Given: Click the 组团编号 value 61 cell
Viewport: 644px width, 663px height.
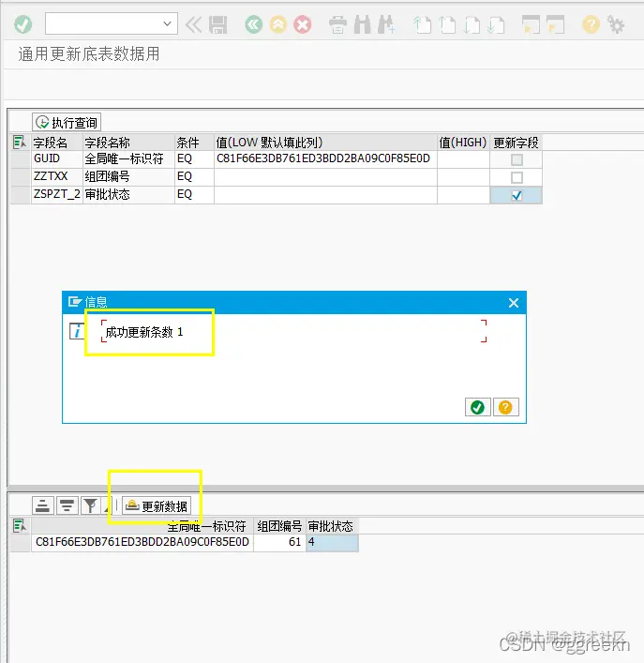Looking at the screenshot, I should (x=279, y=542).
